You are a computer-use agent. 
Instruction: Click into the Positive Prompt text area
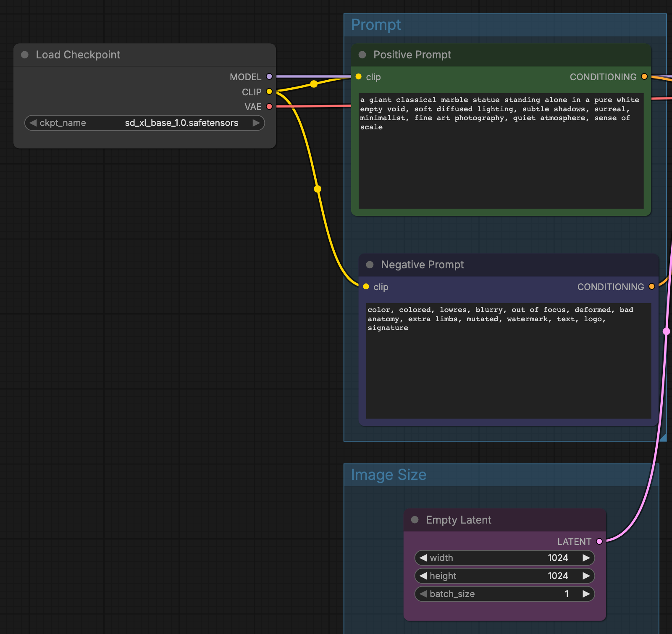coord(501,151)
